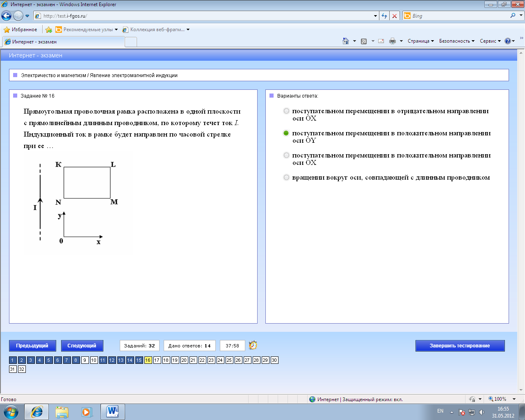The height and width of the screenshot is (420, 525).
Task: Click the Предыдущий button
Action: click(32, 346)
